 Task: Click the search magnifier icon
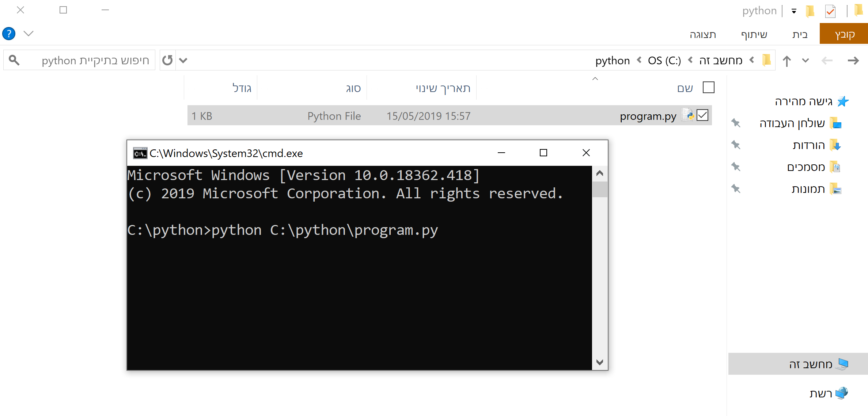(14, 60)
